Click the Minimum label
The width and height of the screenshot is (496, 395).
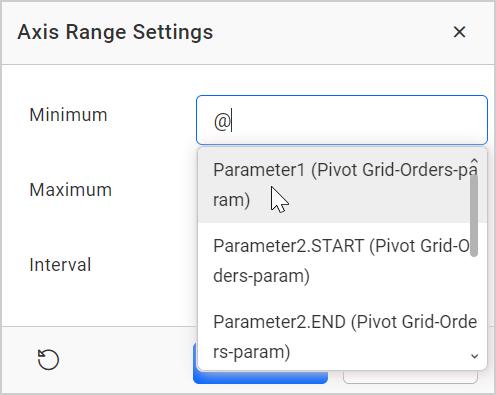pos(68,115)
